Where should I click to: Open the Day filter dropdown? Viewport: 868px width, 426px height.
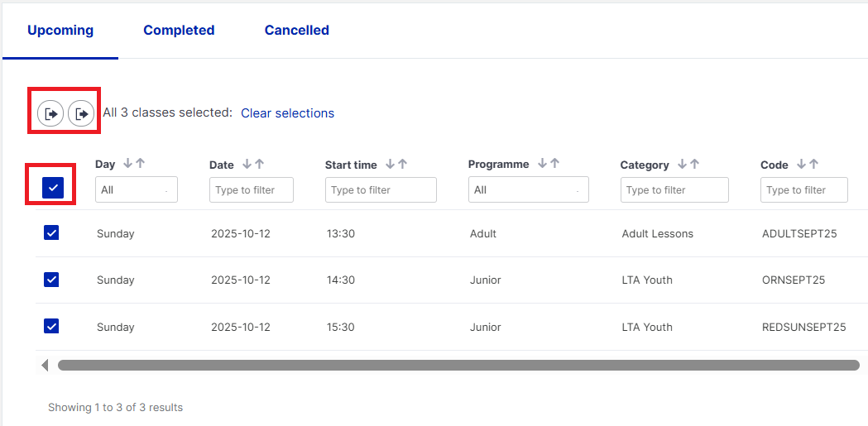(137, 190)
